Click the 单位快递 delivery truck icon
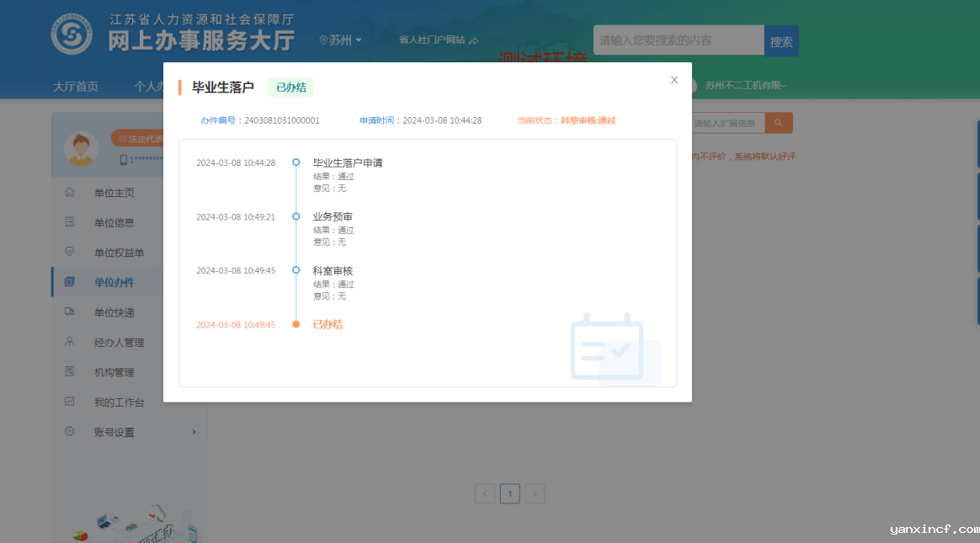The height and width of the screenshot is (543, 980). [x=70, y=312]
